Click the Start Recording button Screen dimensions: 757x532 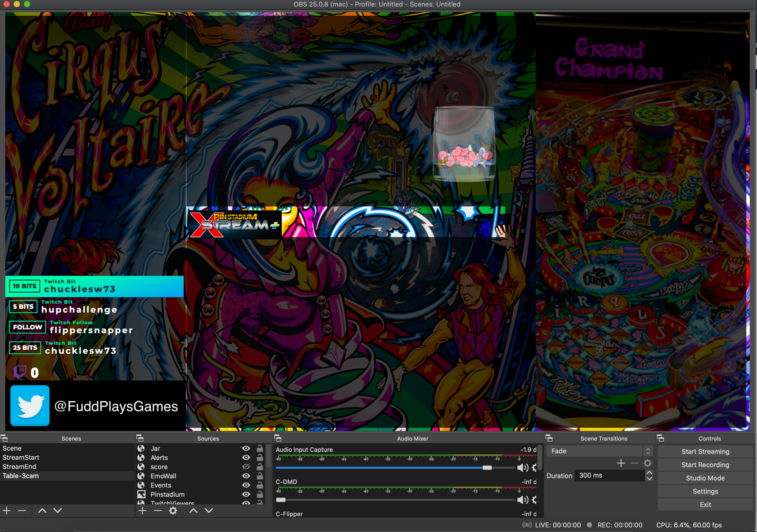(x=705, y=465)
